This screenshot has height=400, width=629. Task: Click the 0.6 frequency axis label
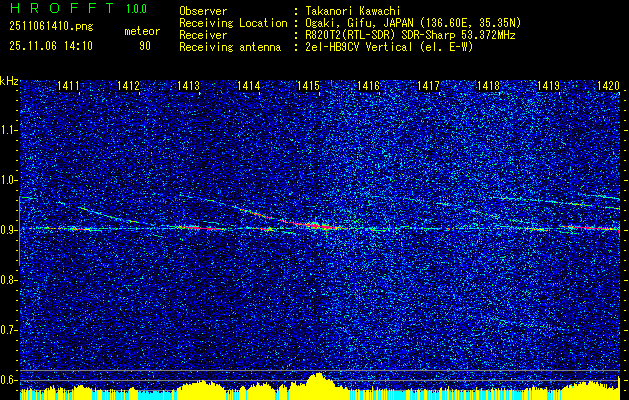point(9,380)
